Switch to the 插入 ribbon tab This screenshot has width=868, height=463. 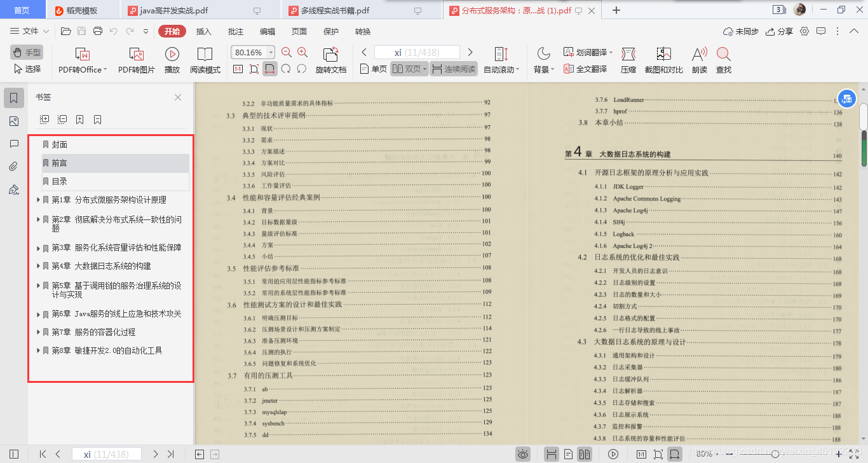(x=203, y=31)
